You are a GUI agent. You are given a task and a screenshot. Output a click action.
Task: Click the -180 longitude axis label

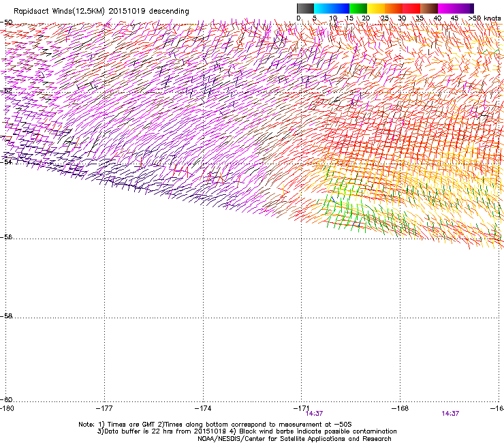click(x=7, y=408)
